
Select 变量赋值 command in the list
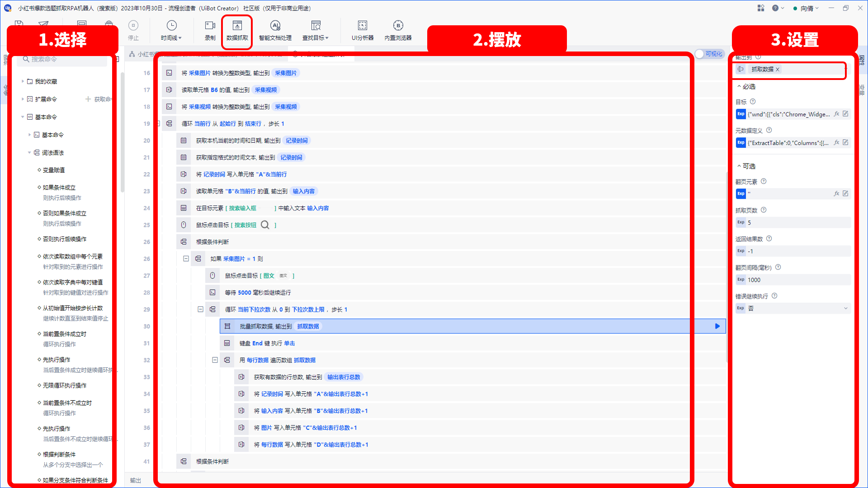click(x=53, y=170)
